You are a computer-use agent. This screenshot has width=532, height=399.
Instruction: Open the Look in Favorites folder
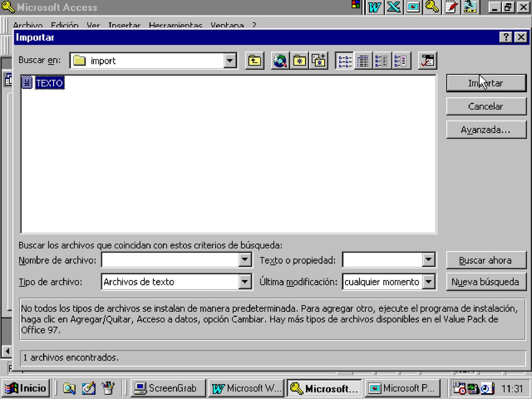[x=299, y=61]
